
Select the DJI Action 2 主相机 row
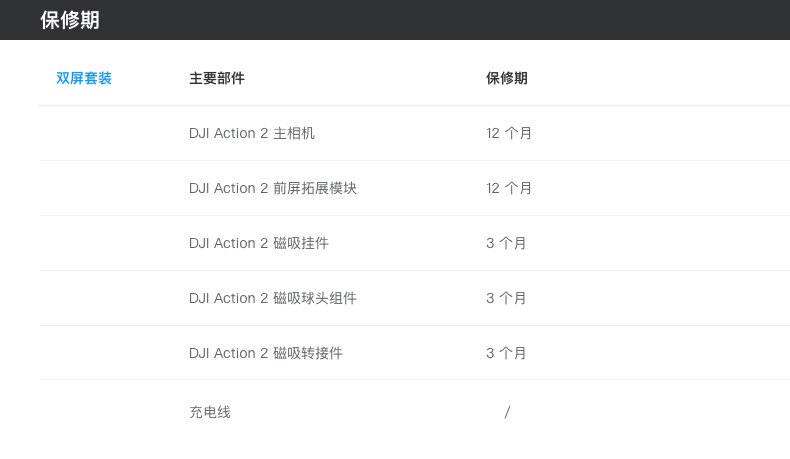pyautogui.click(x=415, y=134)
